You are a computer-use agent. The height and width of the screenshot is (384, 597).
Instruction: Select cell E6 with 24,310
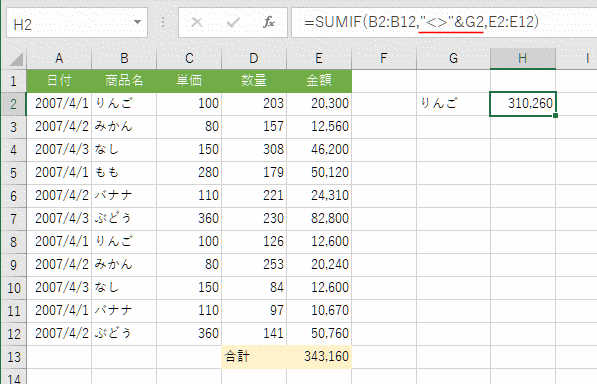click(319, 196)
